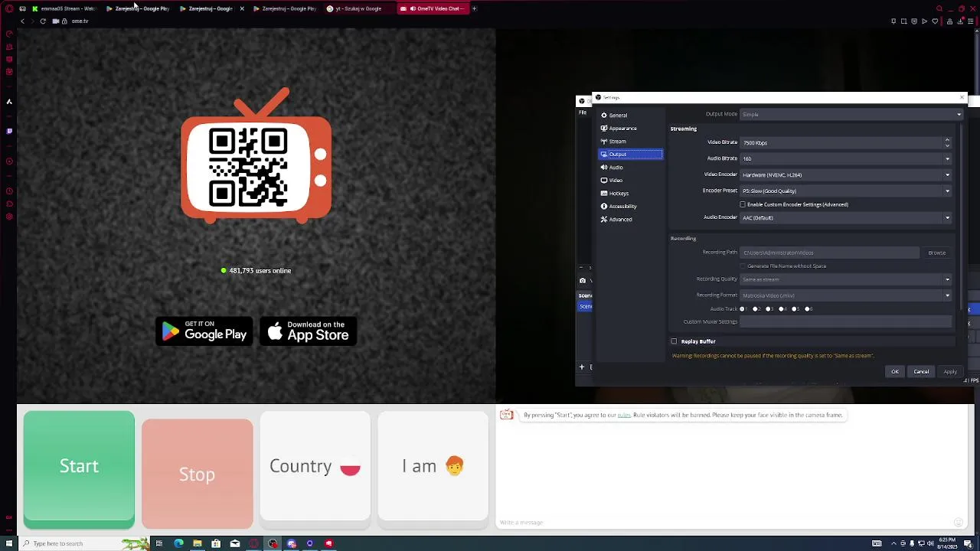Click the QR code TV image
This screenshot has height=551, width=980.
click(x=256, y=157)
